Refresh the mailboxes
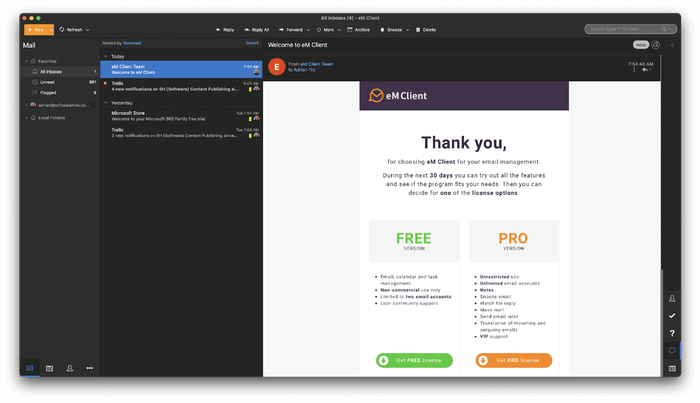This screenshot has width=700, height=403. [x=71, y=30]
